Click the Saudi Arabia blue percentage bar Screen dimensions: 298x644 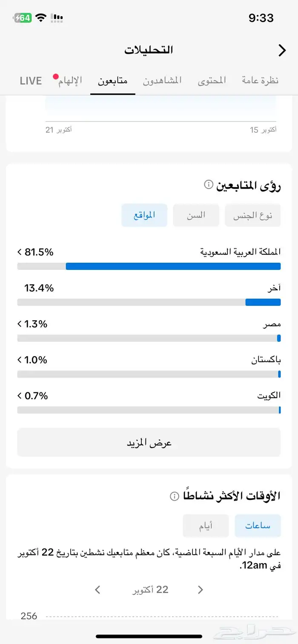coord(173,267)
